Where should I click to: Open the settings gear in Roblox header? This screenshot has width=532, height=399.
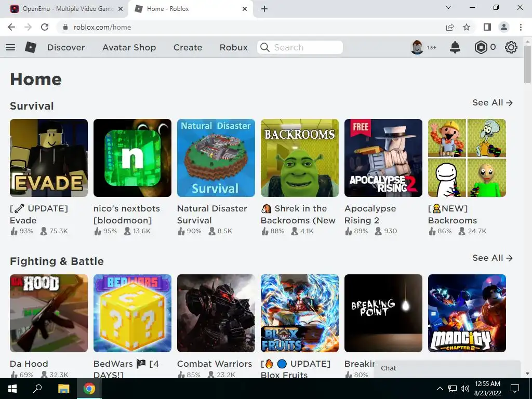click(x=511, y=47)
